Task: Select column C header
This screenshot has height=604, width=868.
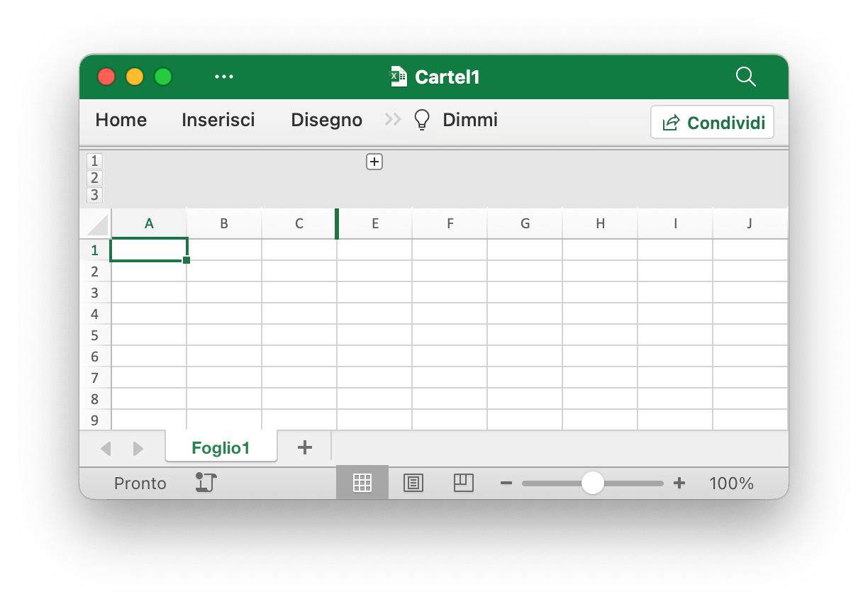Action: [x=299, y=223]
